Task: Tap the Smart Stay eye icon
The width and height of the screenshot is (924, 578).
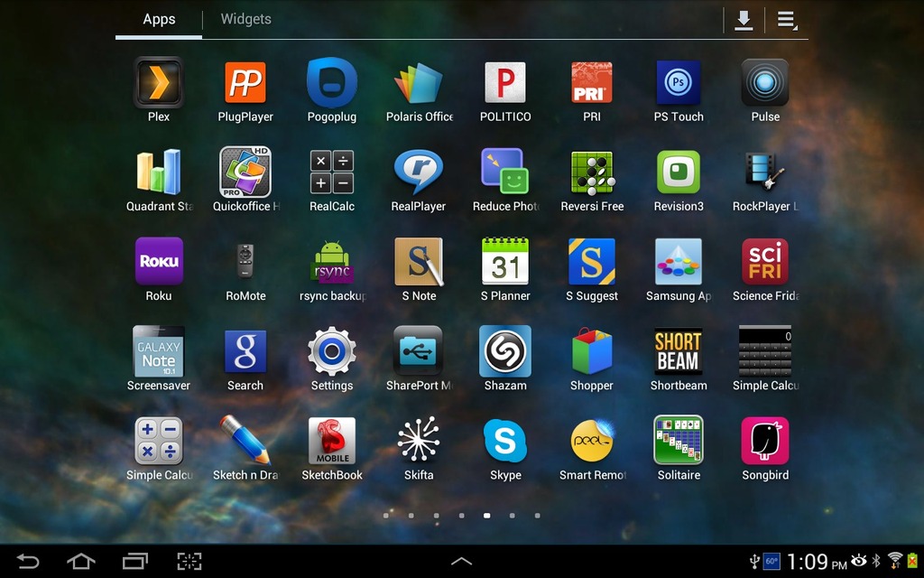Action: click(x=859, y=560)
